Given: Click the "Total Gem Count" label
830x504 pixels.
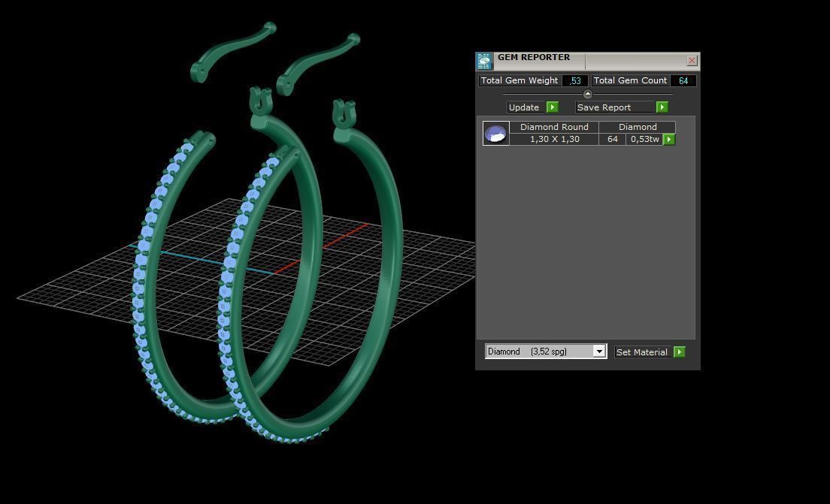Looking at the screenshot, I should pos(630,80).
